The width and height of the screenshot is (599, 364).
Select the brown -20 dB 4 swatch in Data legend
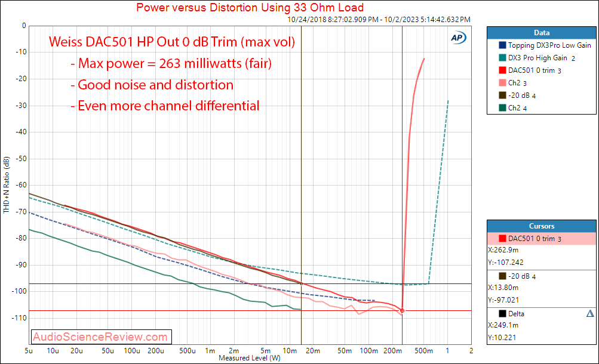point(502,95)
